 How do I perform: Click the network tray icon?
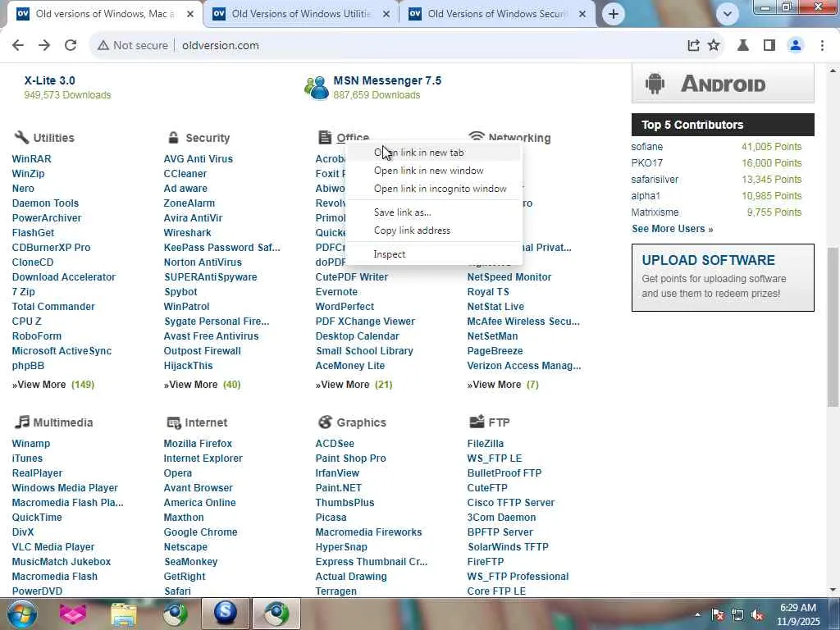point(737,615)
